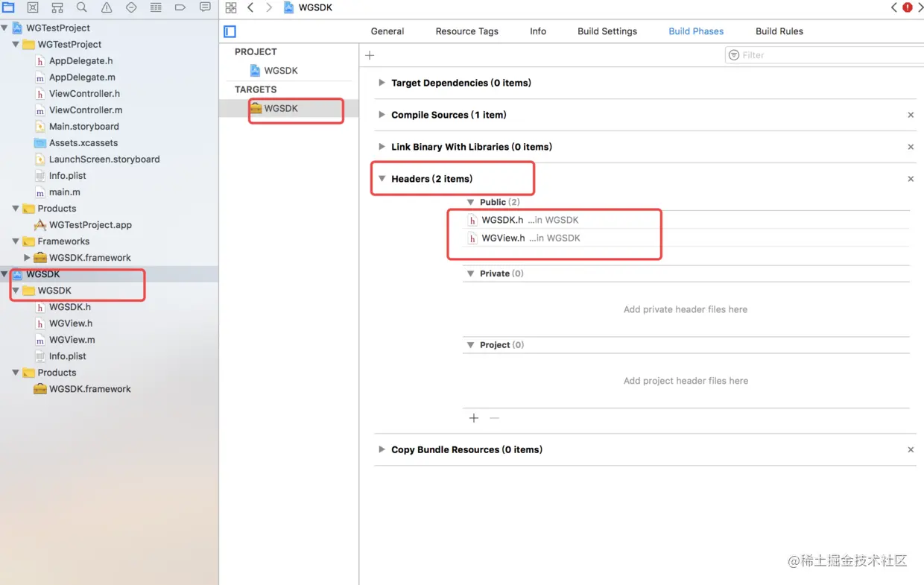Collapse the WGTestProject root project
This screenshot has height=585, width=924.
tap(4, 28)
